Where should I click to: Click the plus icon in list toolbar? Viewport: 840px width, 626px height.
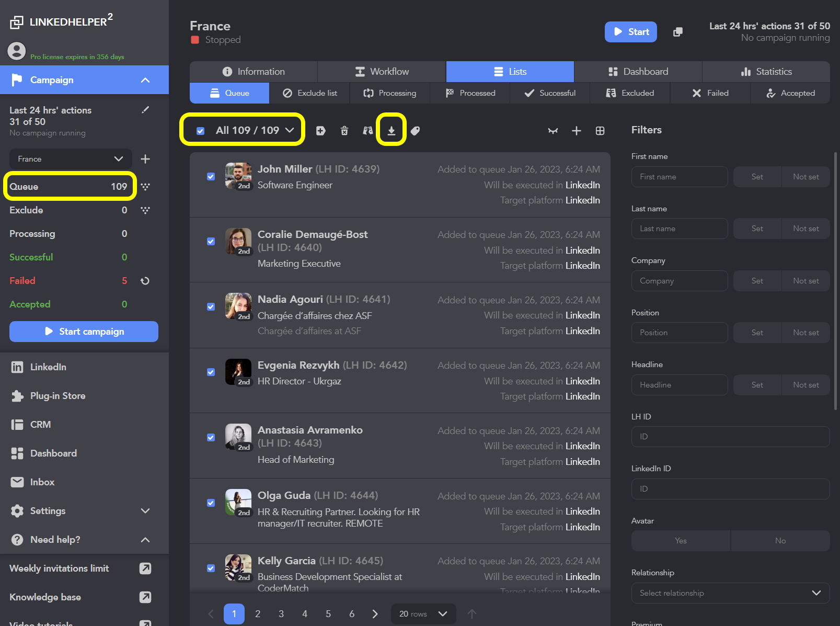[576, 131]
